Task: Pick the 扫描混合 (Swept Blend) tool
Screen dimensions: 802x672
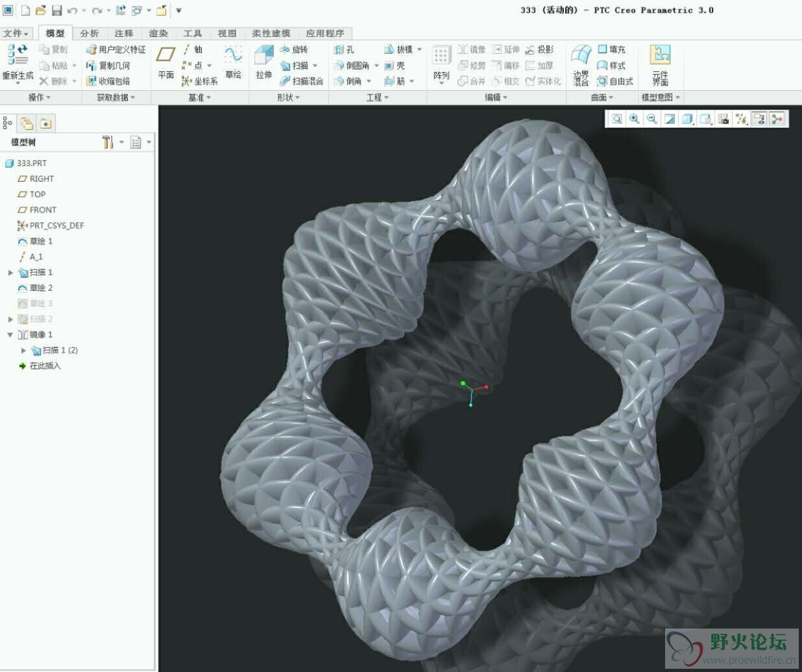Action: click(302, 81)
